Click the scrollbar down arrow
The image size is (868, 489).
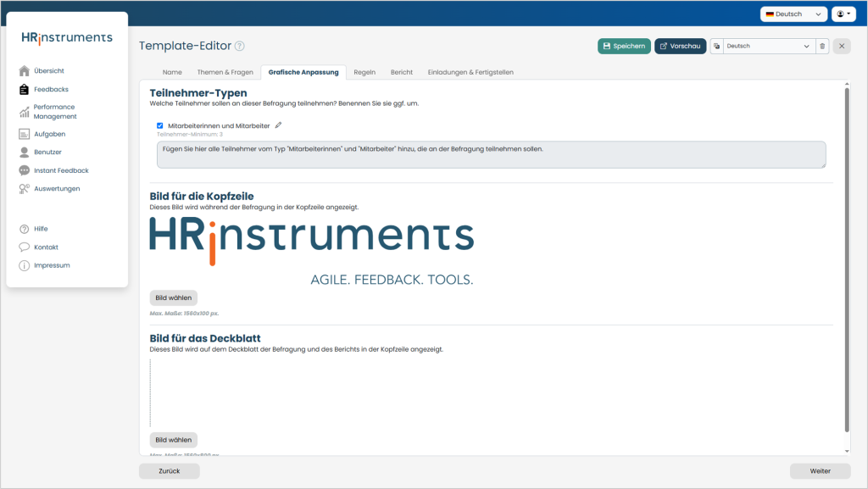click(x=847, y=451)
